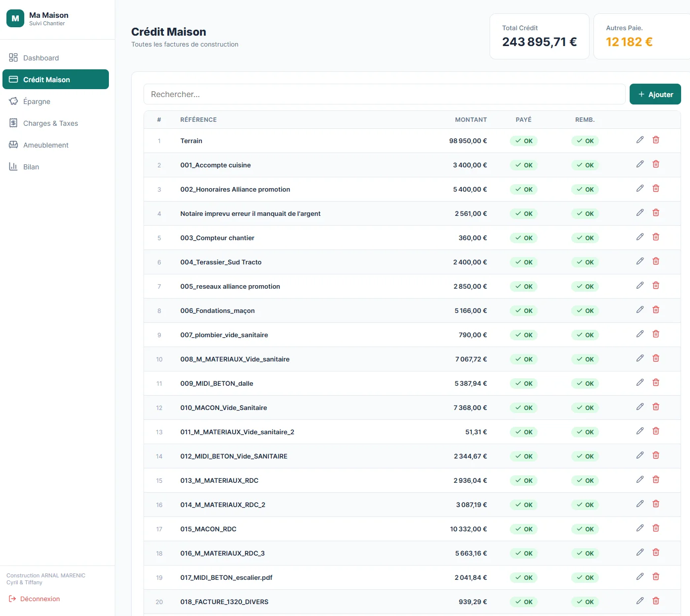This screenshot has height=616, width=690.
Task: Delete the 001_Accompte cuisine entry
Action: point(655,164)
